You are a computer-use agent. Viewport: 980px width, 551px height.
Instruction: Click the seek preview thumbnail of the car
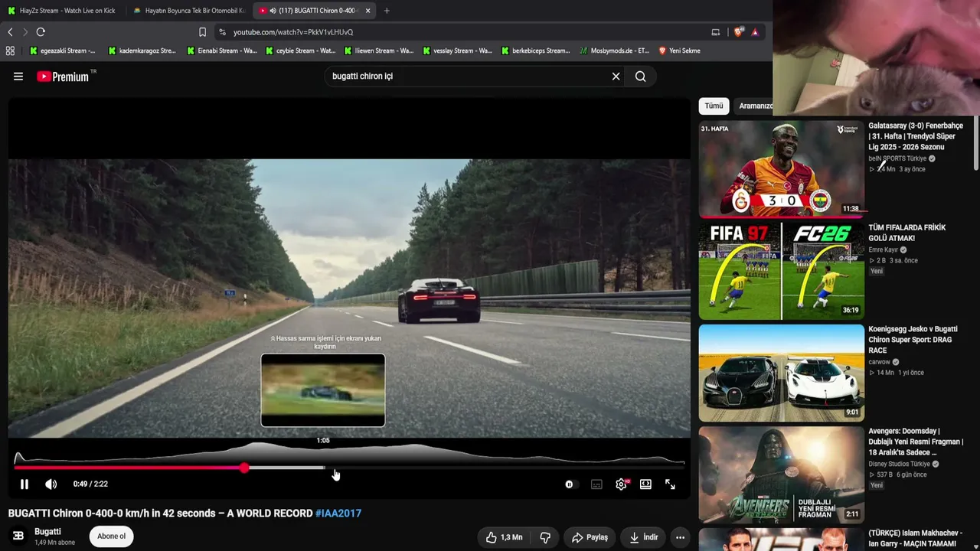tap(323, 390)
